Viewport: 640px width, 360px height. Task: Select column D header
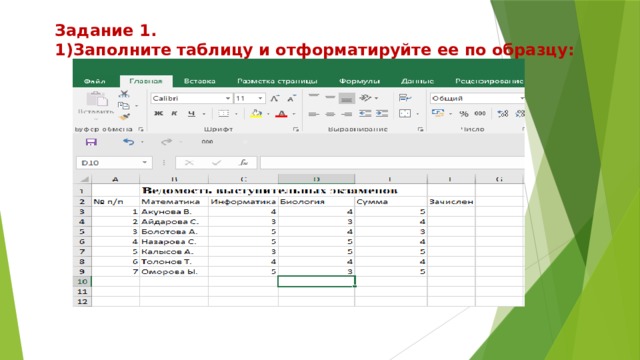[316, 179]
